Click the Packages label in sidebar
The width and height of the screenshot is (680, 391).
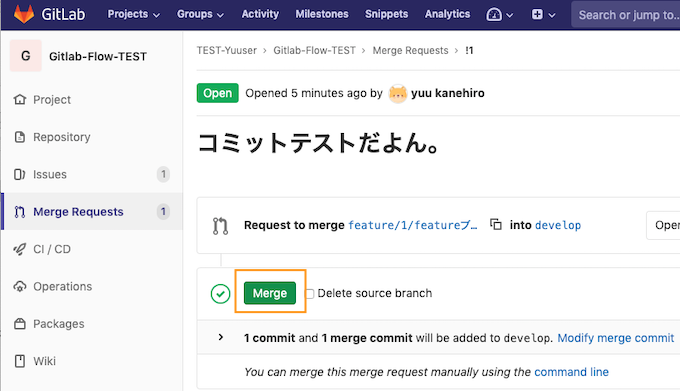pos(59,324)
